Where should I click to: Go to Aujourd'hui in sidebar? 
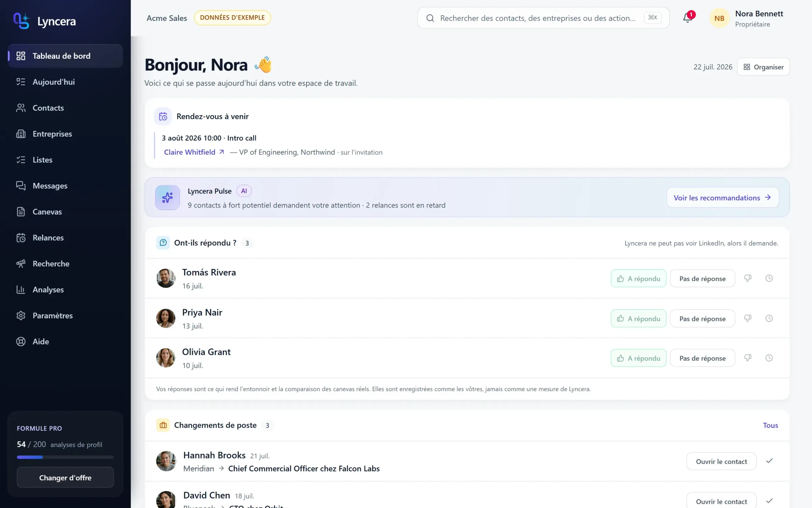pyautogui.click(x=65, y=82)
